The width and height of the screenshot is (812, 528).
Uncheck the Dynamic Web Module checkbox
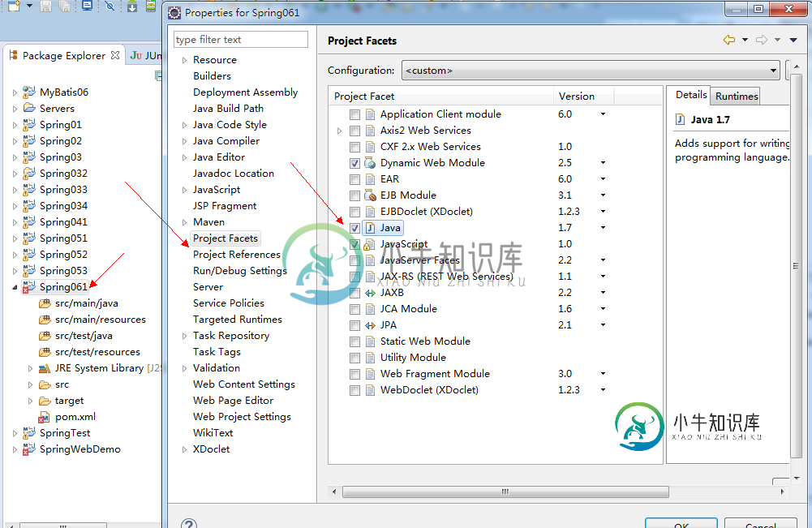pos(354,163)
